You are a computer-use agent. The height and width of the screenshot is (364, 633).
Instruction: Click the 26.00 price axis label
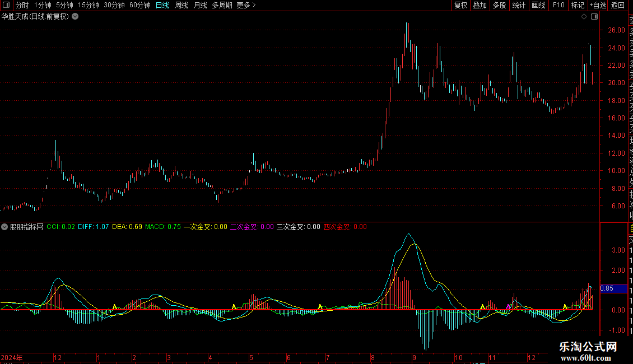(616, 30)
